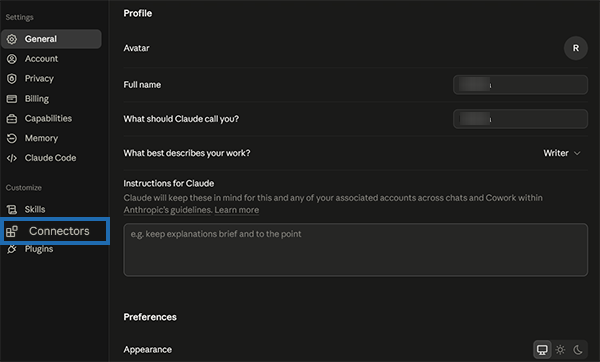The width and height of the screenshot is (600, 362).
Task: Click the Avatar label
Action: pyautogui.click(x=136, y=48)
